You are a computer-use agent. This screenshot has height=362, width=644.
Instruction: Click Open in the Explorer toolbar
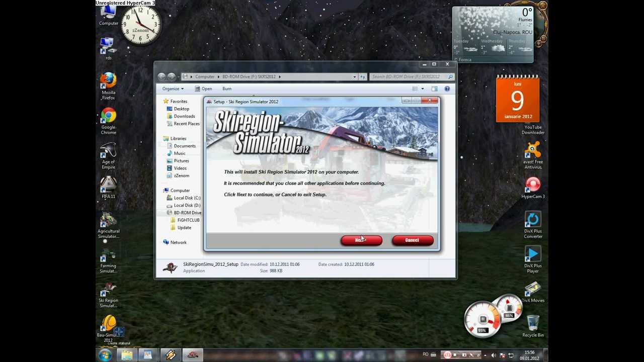click(203, 89)
